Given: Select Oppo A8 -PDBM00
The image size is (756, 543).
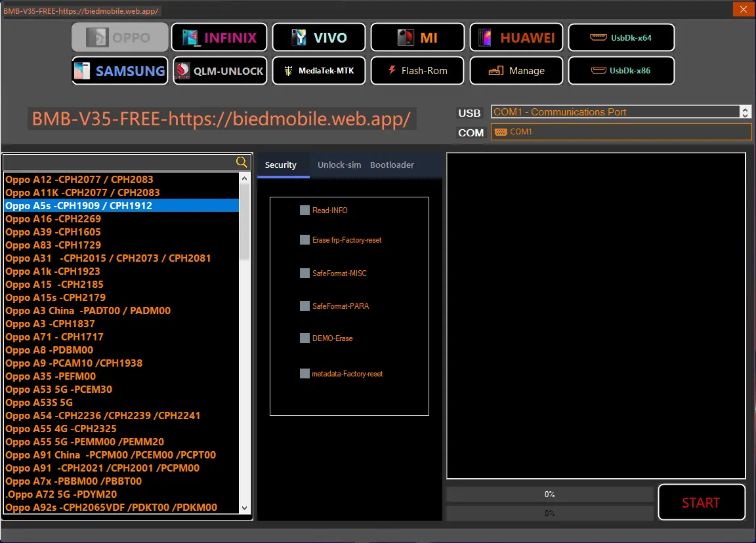Looking at the screenshot, I should (121, 350).
